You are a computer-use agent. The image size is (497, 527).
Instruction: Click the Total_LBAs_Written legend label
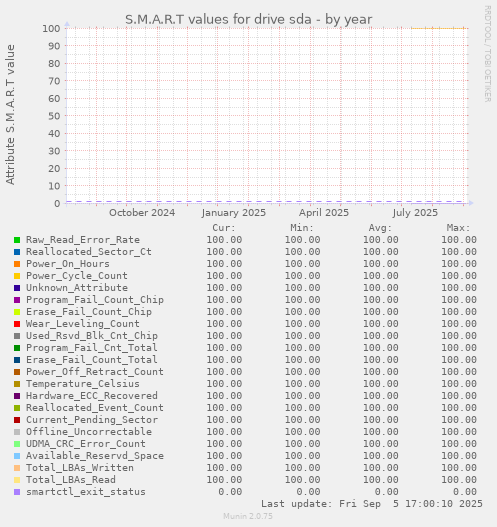pyautogui.click(x=80, y=468)
